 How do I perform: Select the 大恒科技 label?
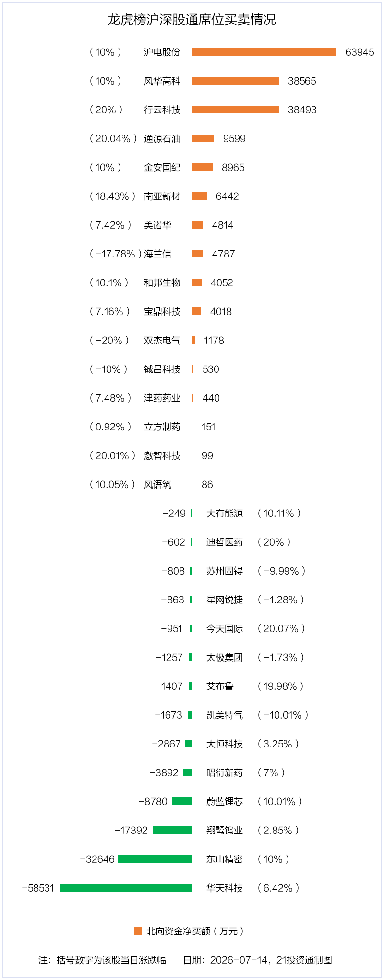(x=225, y=744)
